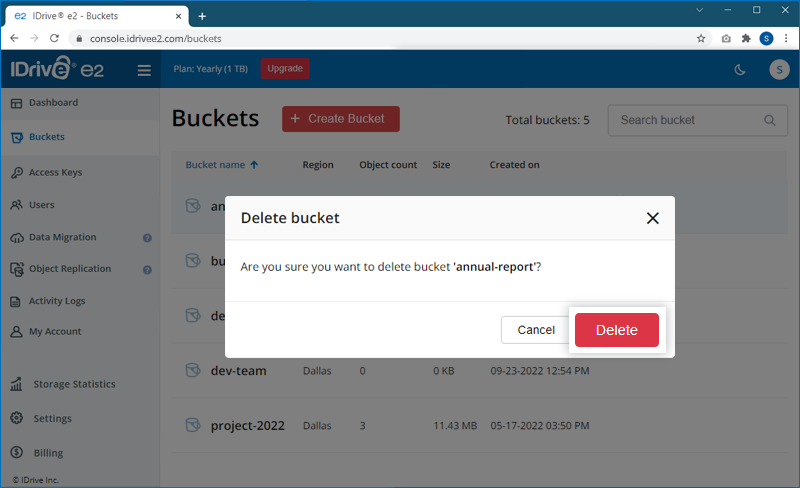800x488 pixels.
Task: Switch to dark mode via moon icon
Action: [x=740, y=70]
